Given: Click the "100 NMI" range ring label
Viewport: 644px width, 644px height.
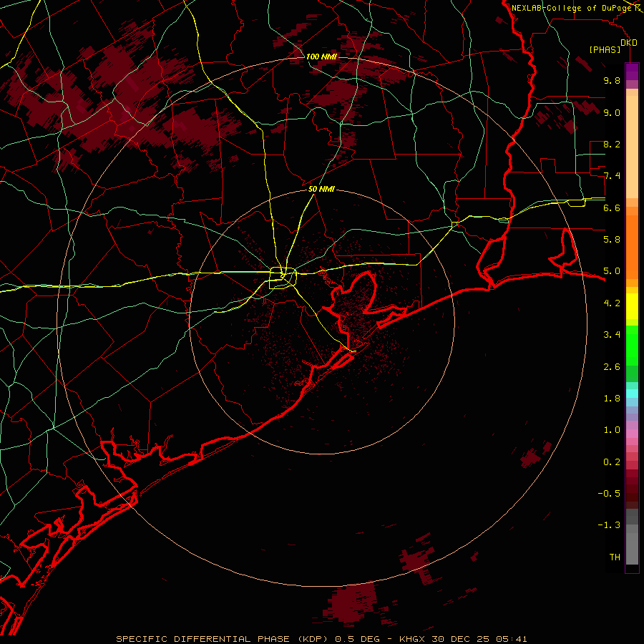Looking at the screenshot, I should 321,57.
